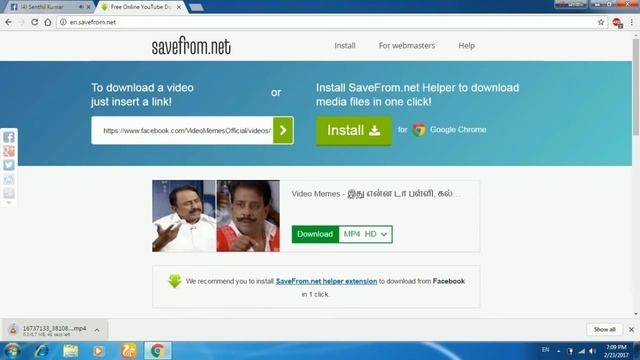Submit the link with green arrow button

283,130
